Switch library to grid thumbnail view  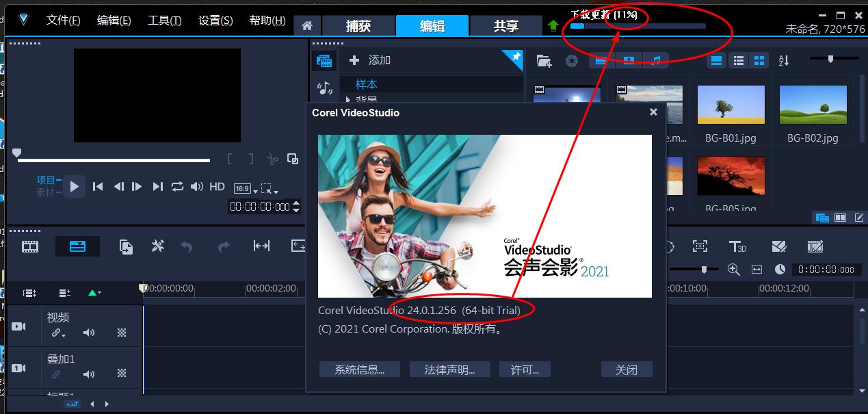[x=759, y=60]
